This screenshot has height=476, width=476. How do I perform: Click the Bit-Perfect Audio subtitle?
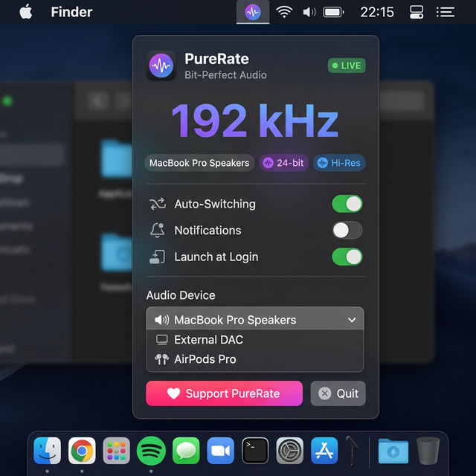click(x=225, y=75)
